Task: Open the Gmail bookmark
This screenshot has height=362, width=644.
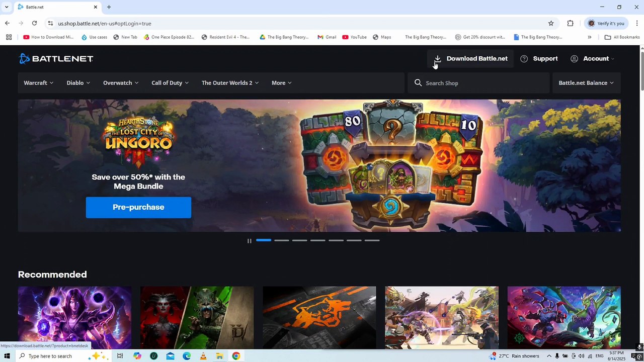Action: point(327,37)
